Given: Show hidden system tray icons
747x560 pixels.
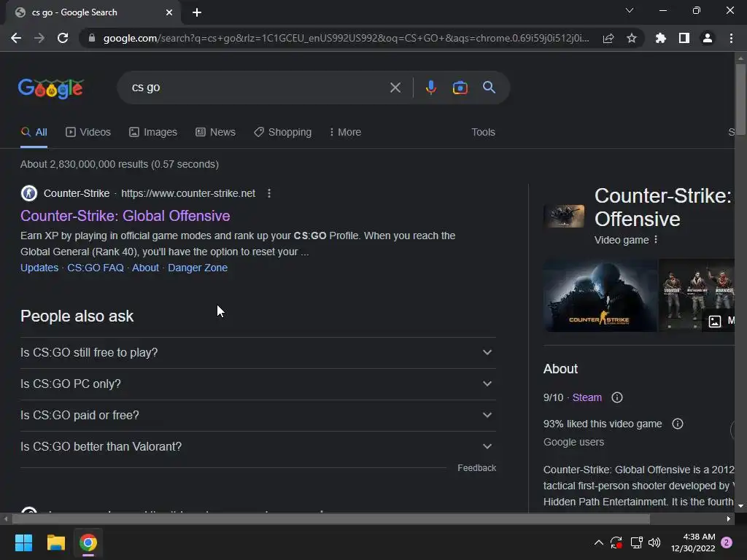Looking at the screenshot, I should 599,542.
